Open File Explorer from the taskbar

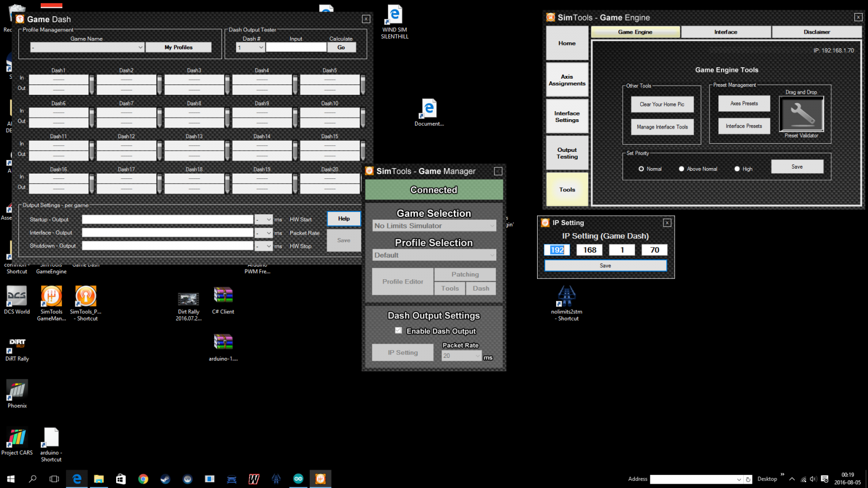point(99,479)
